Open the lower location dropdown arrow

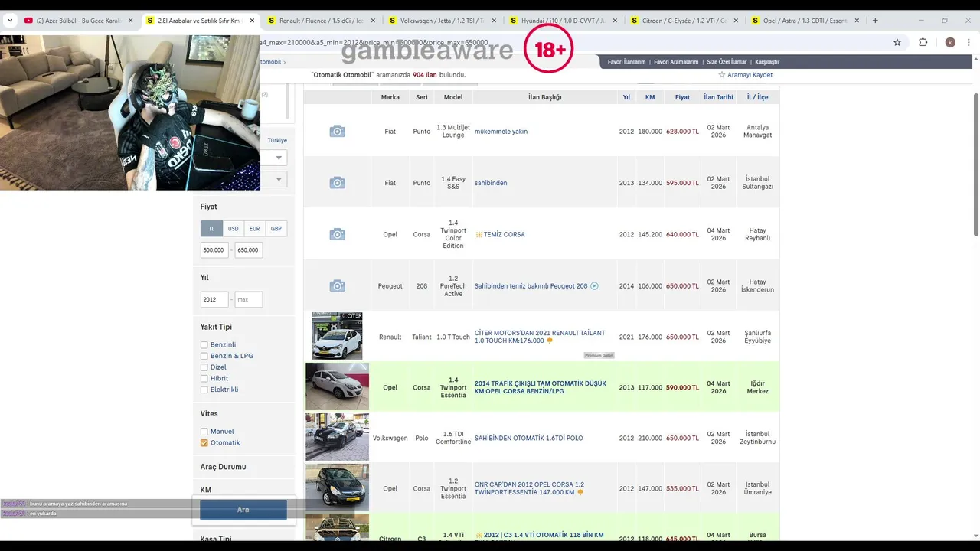click(279, 179)
